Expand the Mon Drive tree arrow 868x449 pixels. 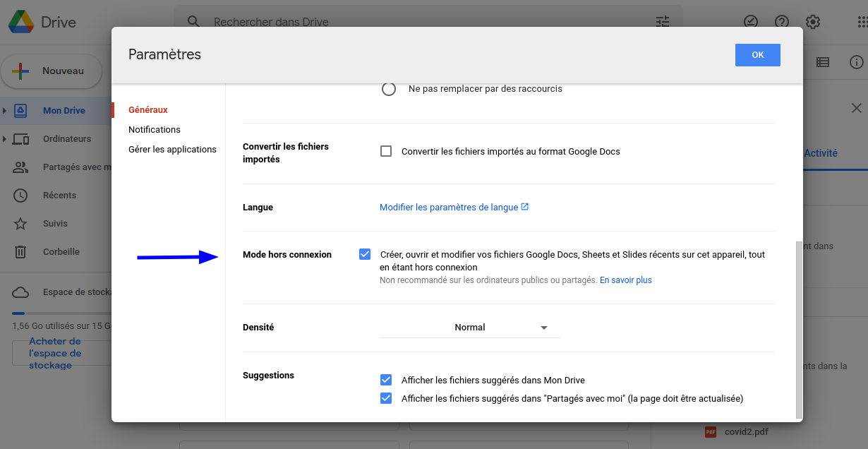coord(5,111)
